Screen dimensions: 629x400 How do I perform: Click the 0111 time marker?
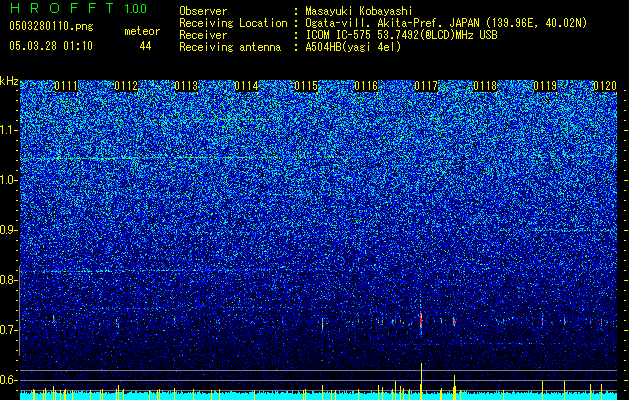pyautogui.click(x=66, y=86)
